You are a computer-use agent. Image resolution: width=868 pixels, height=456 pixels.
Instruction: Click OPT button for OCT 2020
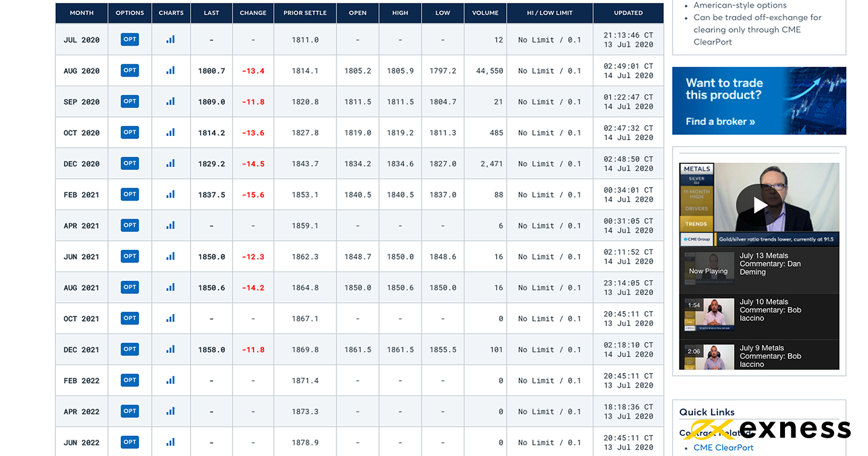(x=130, y=132)
